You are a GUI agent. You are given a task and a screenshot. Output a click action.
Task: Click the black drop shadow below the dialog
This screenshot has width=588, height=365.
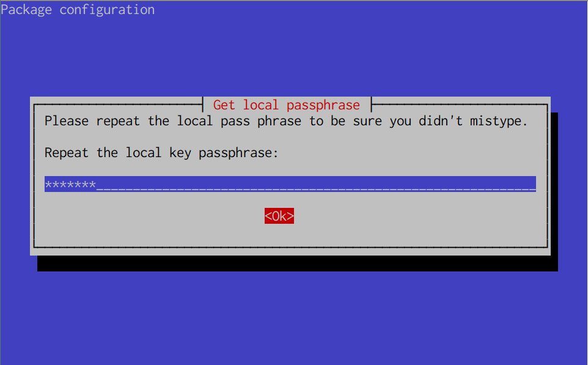point(298,264)
